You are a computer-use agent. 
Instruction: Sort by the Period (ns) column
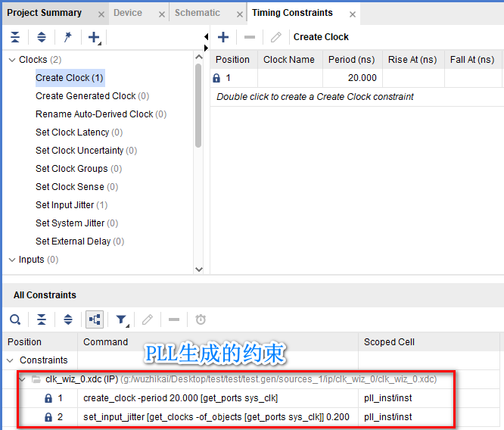353,60
